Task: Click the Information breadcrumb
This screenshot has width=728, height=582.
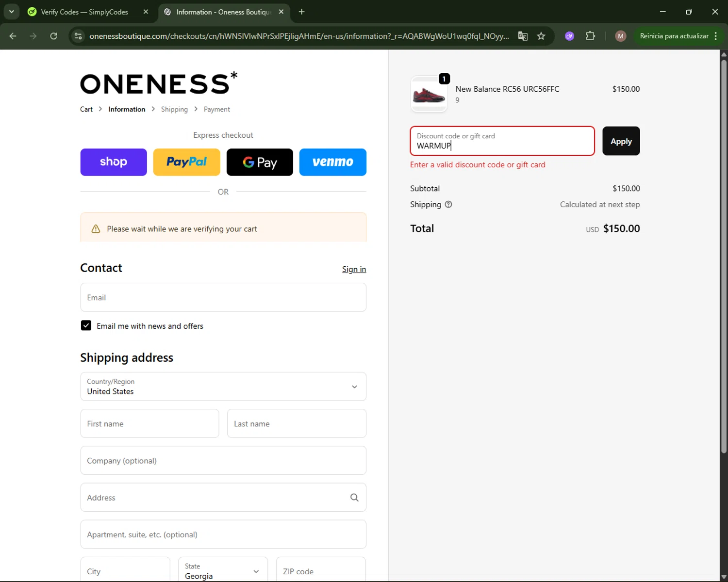Action: pos(127,109)
